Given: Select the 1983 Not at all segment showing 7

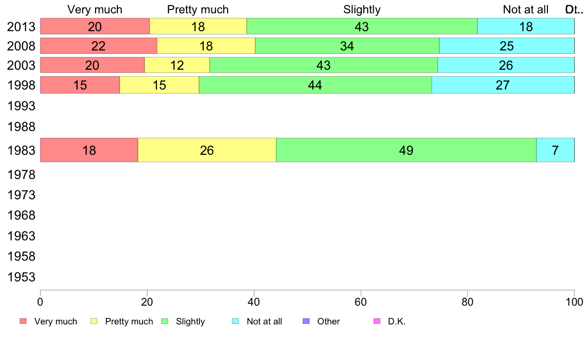Looking at the screenshot, I should [x=555, y=150].
